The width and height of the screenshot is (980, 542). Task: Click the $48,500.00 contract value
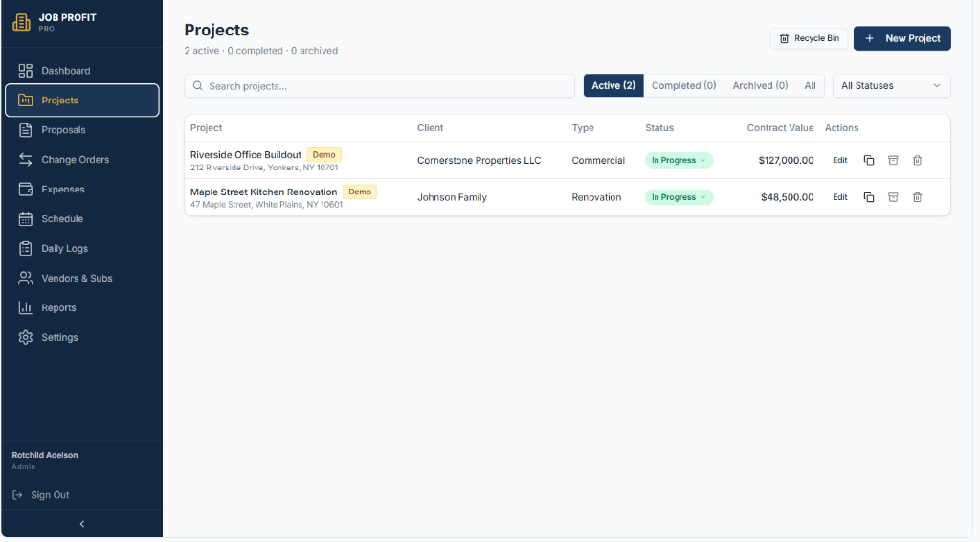tap(787, 197)
